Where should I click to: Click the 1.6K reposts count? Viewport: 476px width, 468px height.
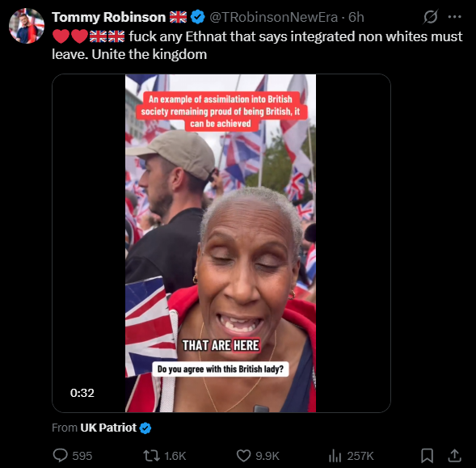coord(175,456)
